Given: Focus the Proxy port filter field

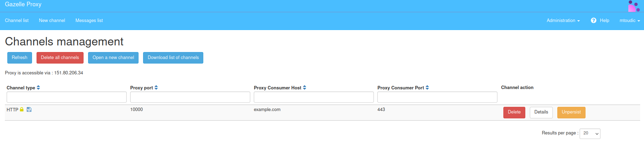Looking at the screenshot, I should tap(190, 97).
